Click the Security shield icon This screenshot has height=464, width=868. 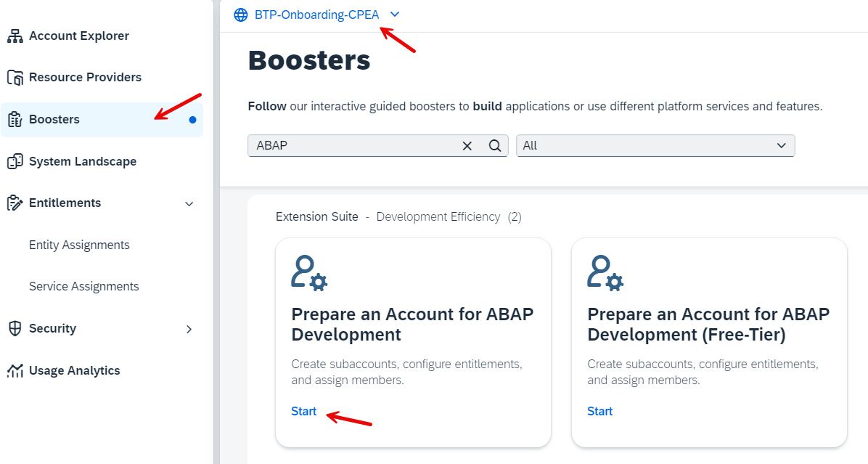(x=15, y=328)
